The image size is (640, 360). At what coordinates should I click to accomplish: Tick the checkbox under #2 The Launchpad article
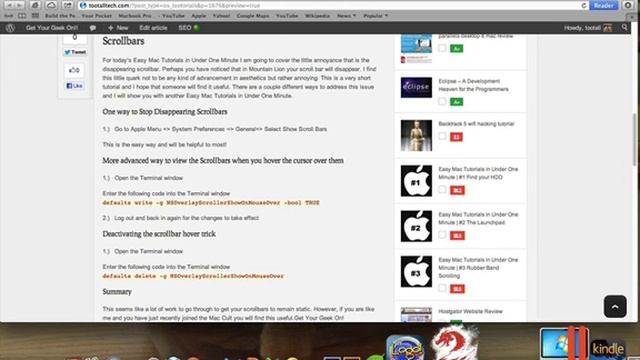[x=442, y=235]
